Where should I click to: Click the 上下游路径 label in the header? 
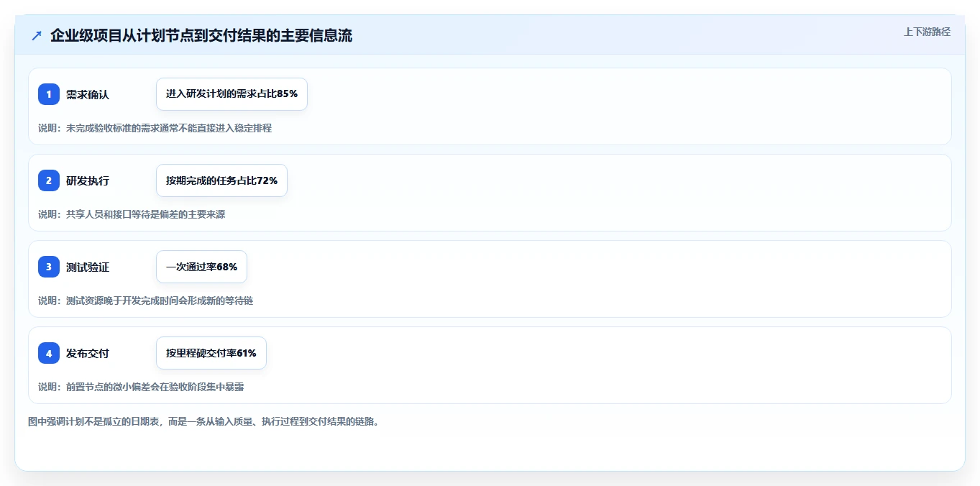(927, 32)
